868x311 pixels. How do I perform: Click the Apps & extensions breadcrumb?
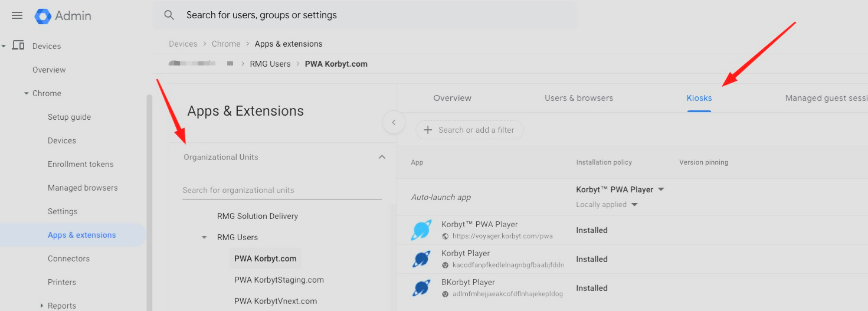click(289, 44)
